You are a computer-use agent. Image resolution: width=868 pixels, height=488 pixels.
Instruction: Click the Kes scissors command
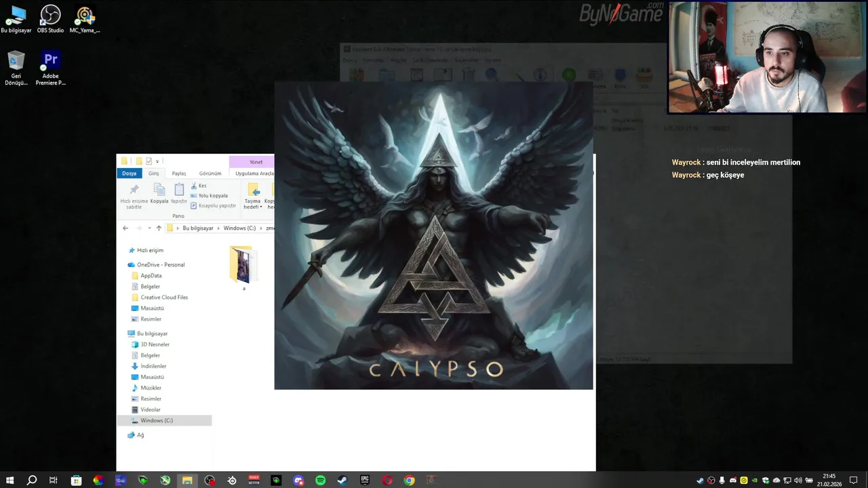(199, 186)
